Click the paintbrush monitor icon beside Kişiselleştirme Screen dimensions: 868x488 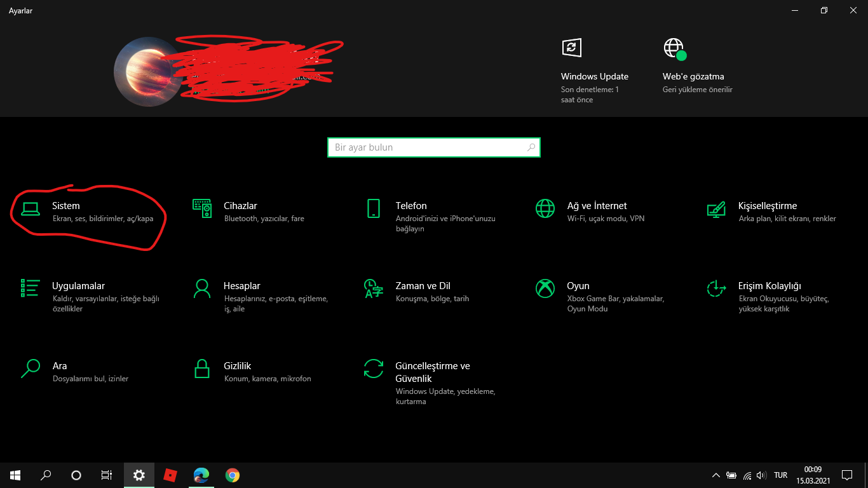click(717, 209)
